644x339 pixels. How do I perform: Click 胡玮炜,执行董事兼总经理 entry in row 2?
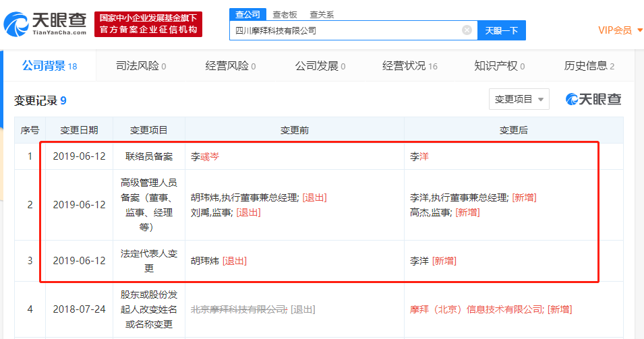pyautogui.click(x=245, y=197)
